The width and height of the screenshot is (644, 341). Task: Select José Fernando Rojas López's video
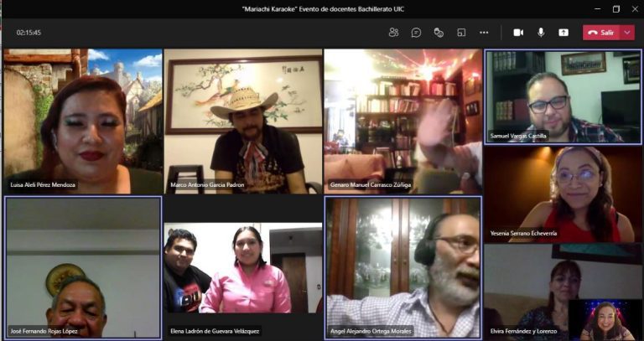click(82, 266)
